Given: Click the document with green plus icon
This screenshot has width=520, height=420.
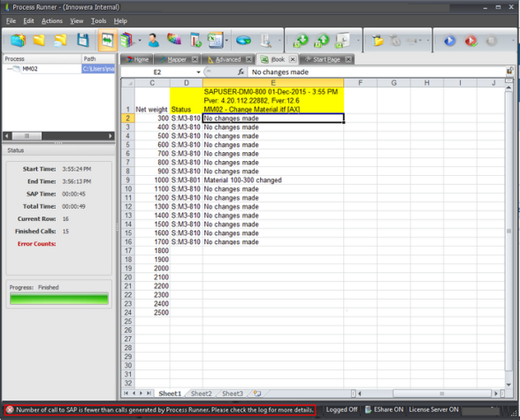Looking at the screenshot, I should coord(195,41).
